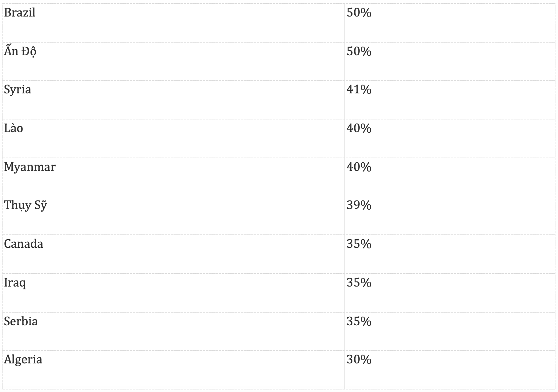Select the Lào row label

14,128
